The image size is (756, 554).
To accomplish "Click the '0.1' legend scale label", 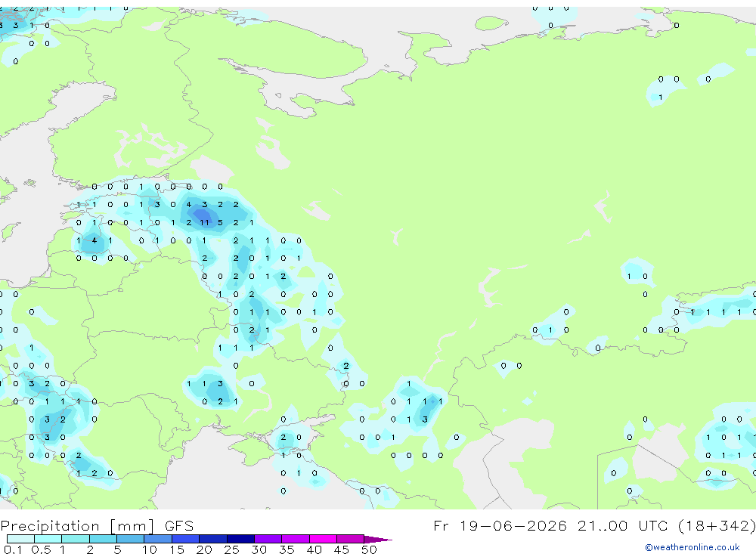I will (13, 549).
